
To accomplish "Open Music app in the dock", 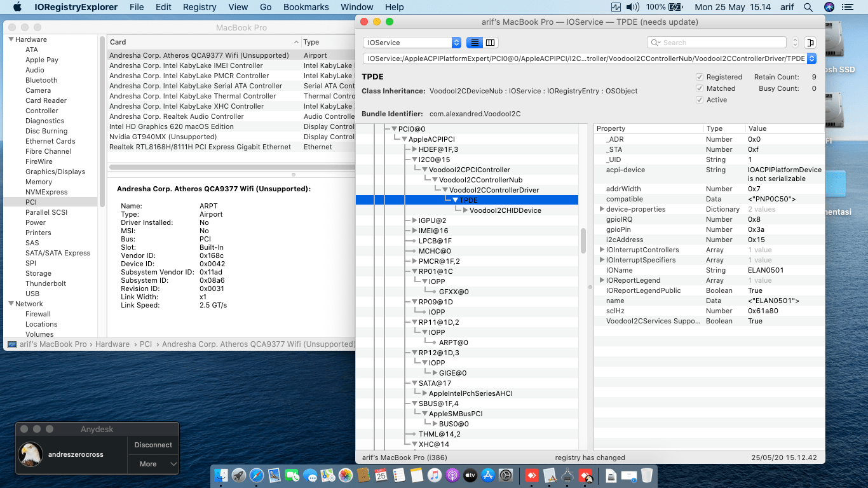I will 435,475.
